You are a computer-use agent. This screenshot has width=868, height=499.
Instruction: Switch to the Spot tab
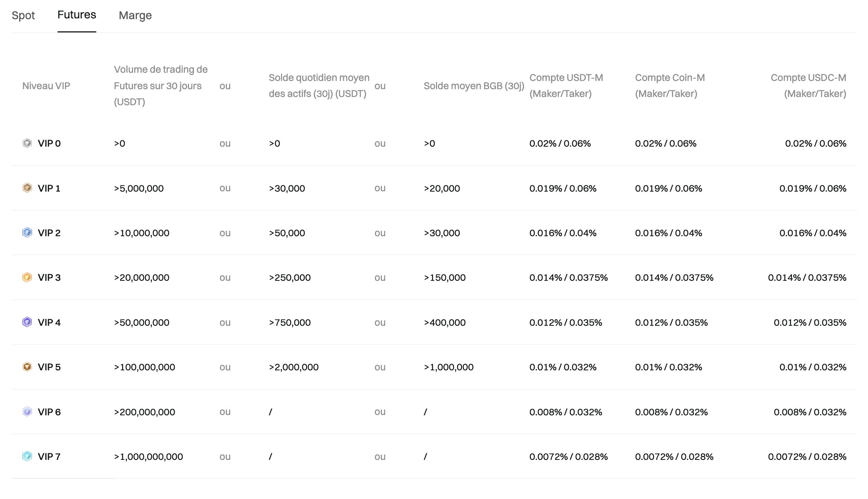pyautogui.click(x=23, y=15)
